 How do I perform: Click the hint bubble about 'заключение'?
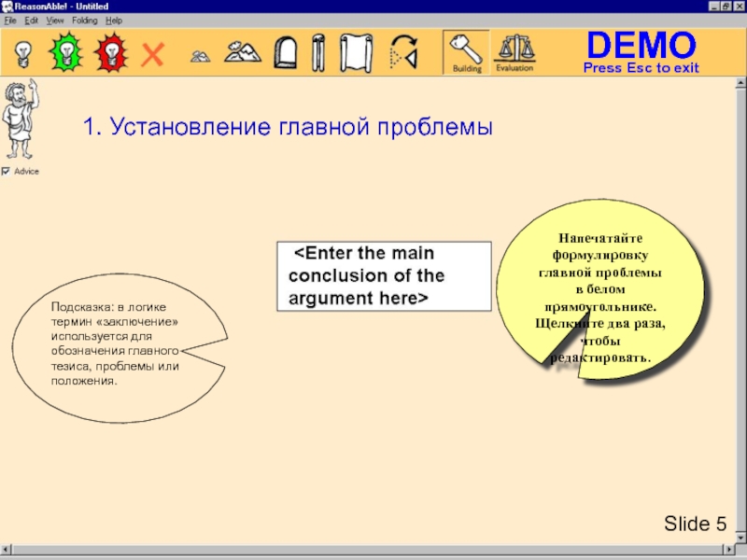[x=120, y=348]
